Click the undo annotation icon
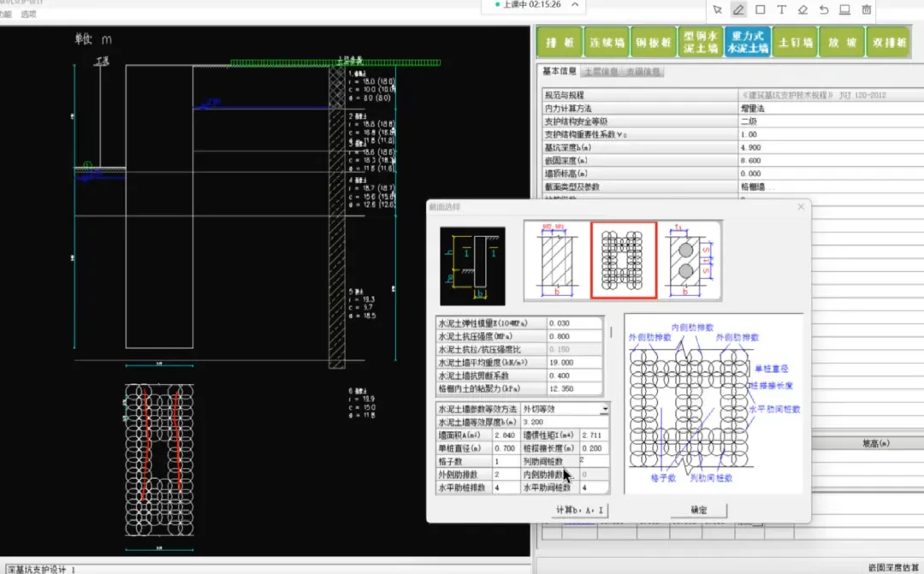Screen dimensions: 924x574 824,9
